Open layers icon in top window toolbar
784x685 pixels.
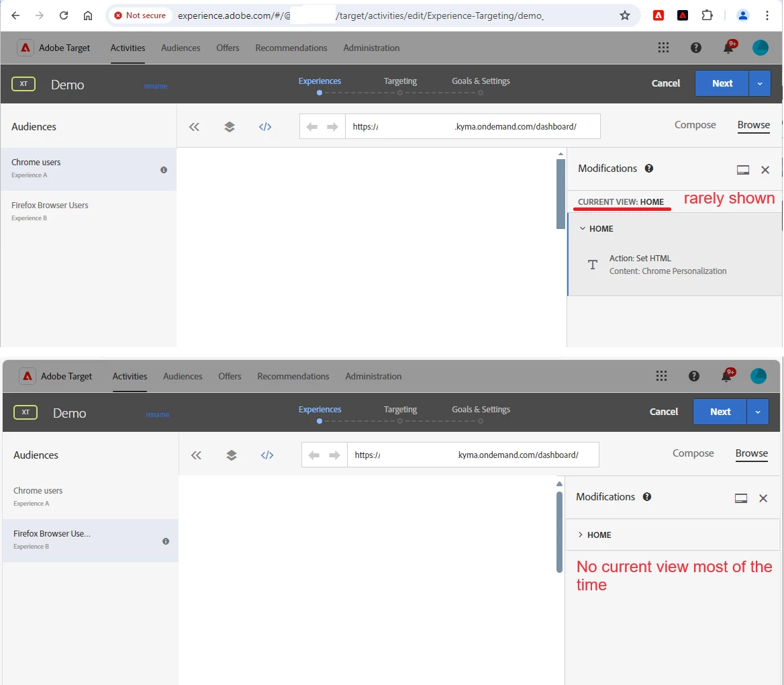[x=230, y=127]
